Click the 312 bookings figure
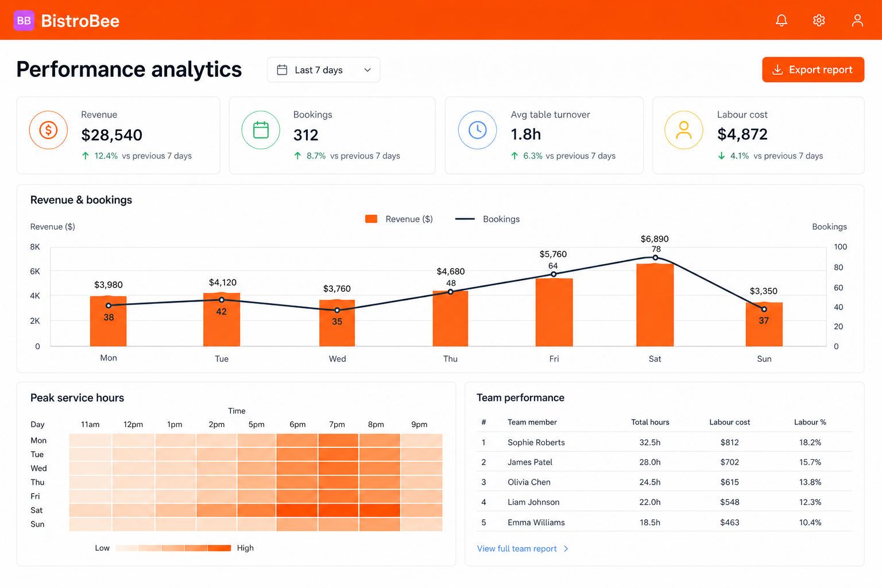 [306, 135]
